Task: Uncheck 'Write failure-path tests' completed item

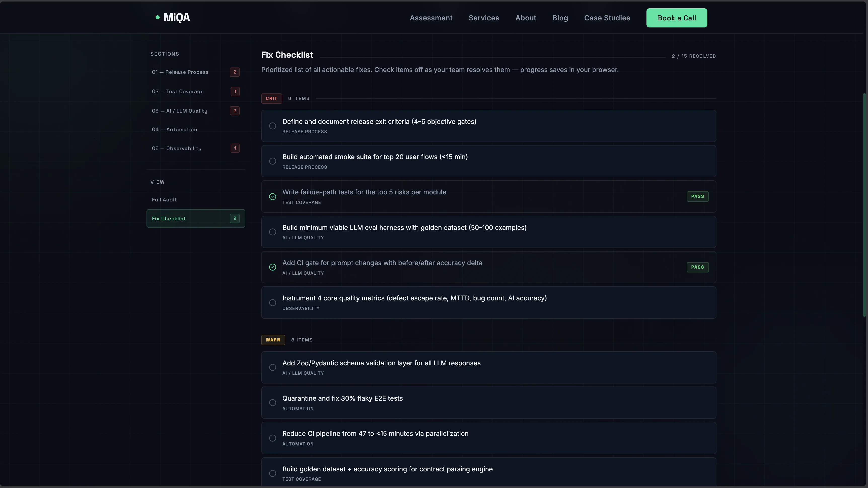Action: 273,197
